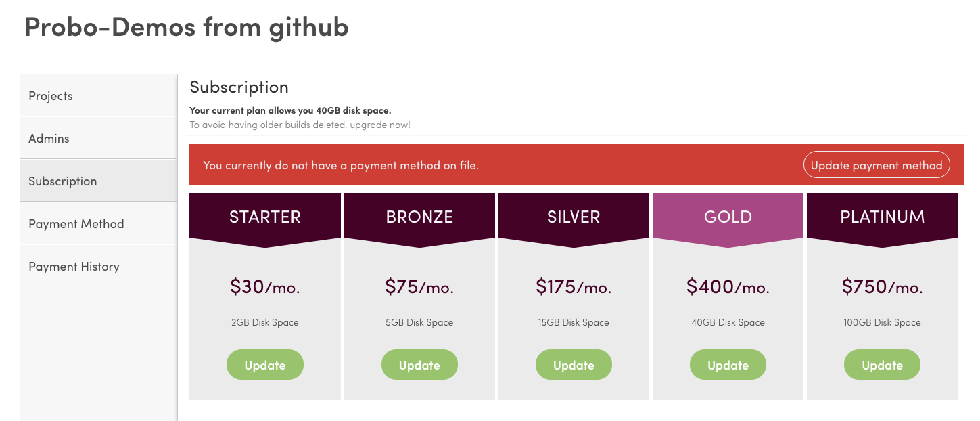
Task: Click the $750/mo. Platinum price
Action: coord(882,286)
